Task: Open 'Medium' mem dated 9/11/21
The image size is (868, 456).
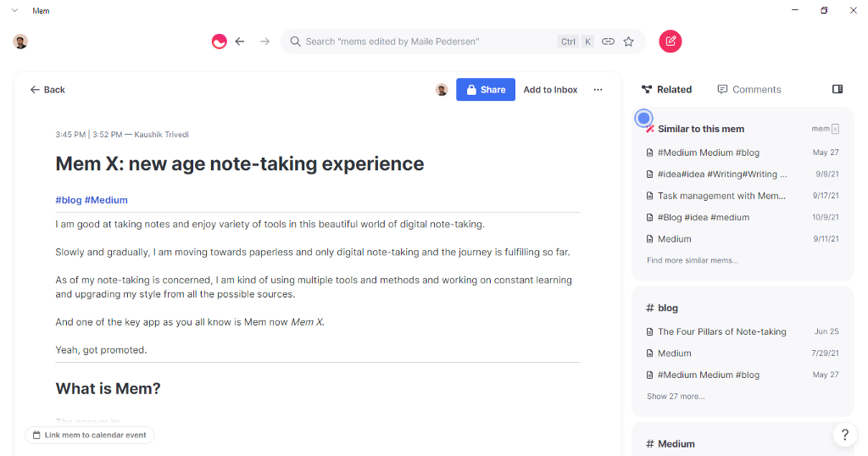Action: [743, 238]
